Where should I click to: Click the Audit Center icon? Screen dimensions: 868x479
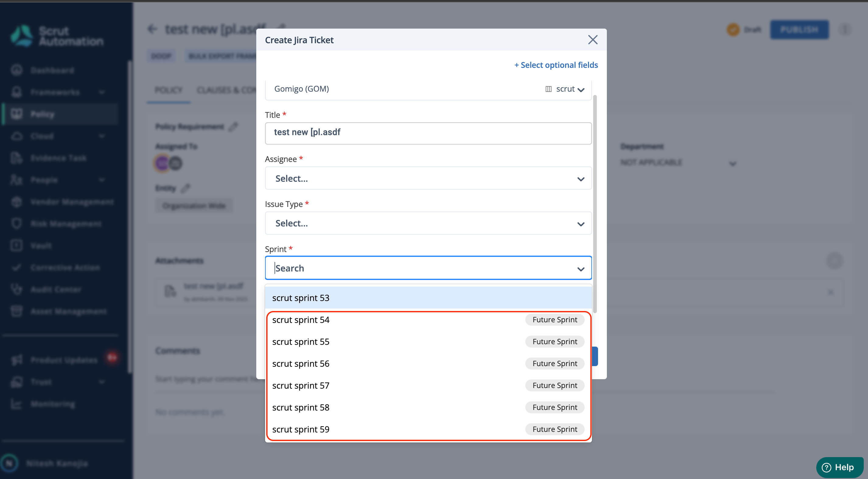(16, 289)
